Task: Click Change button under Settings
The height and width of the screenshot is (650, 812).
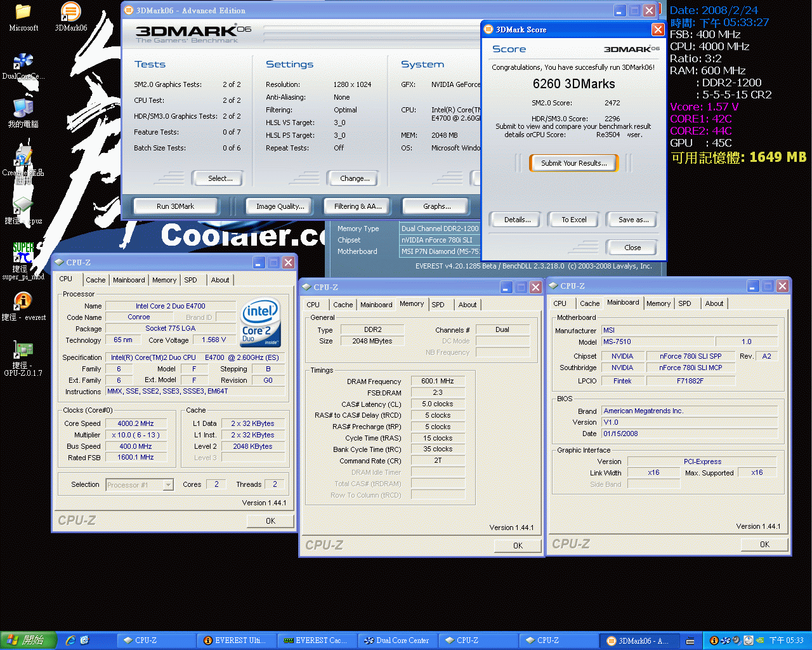Action: 355,178
